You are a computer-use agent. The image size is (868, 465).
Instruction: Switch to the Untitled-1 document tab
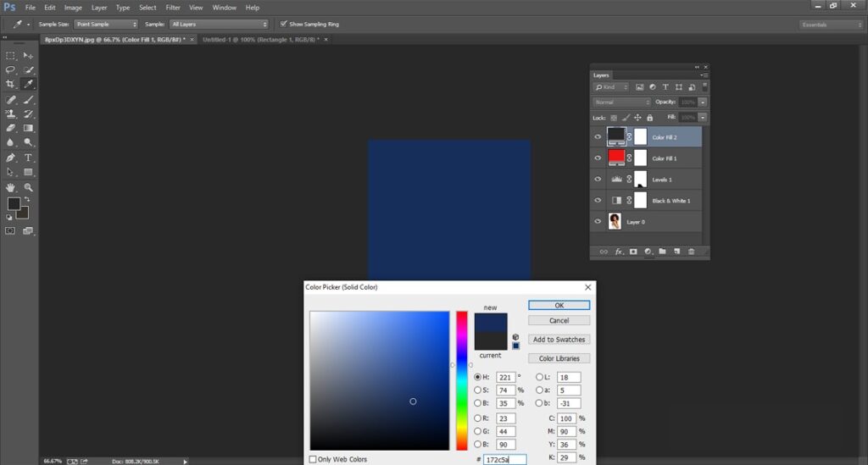point(261,40)
